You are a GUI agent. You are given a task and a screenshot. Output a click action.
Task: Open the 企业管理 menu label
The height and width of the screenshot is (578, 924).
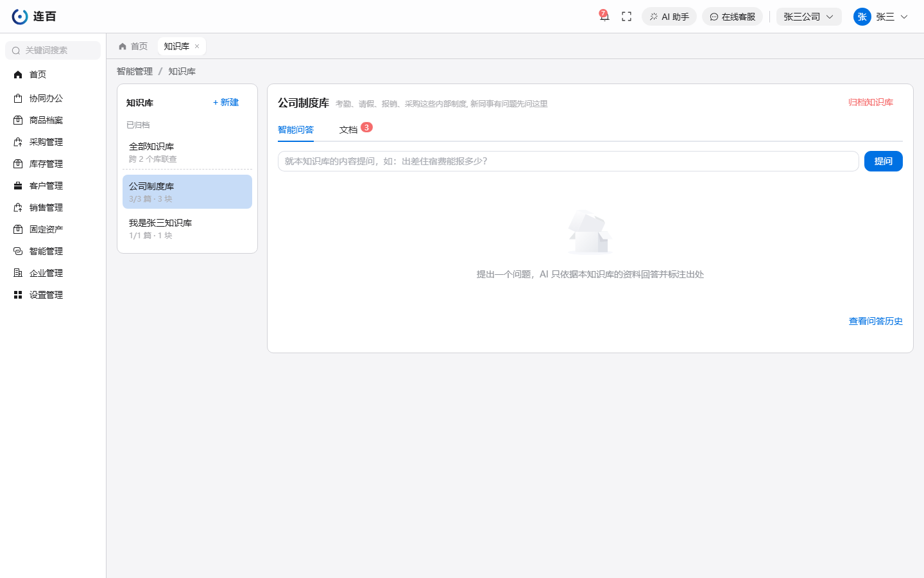coord(46,273)
